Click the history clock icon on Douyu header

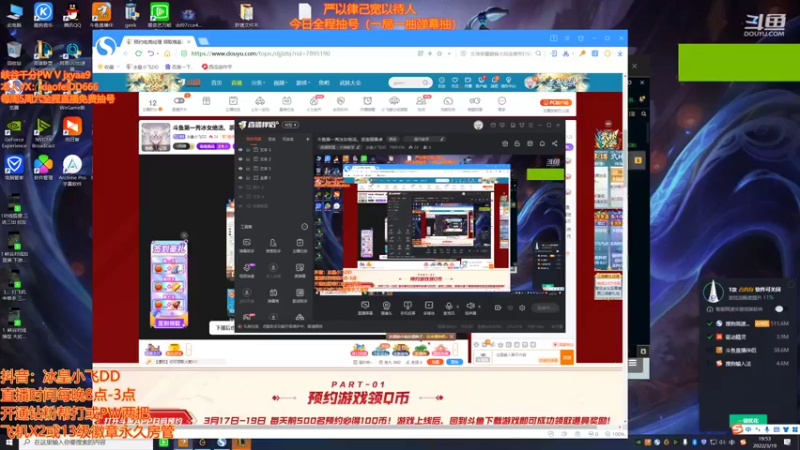[441, 81]
